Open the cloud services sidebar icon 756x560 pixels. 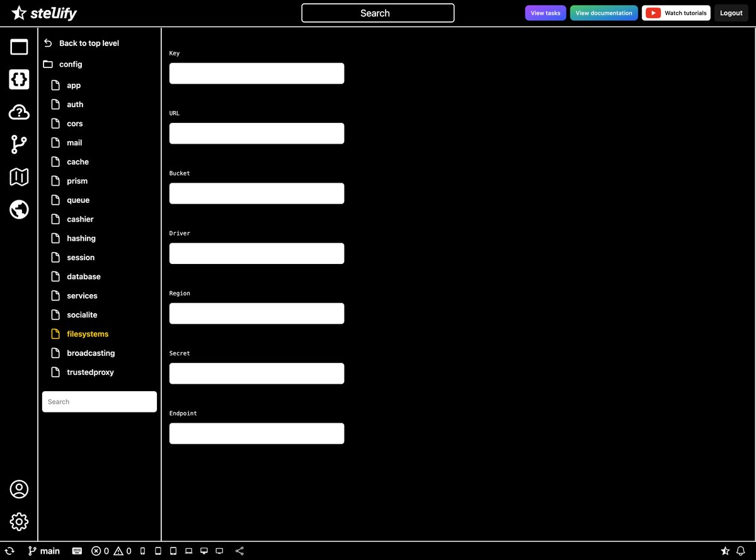19,112
